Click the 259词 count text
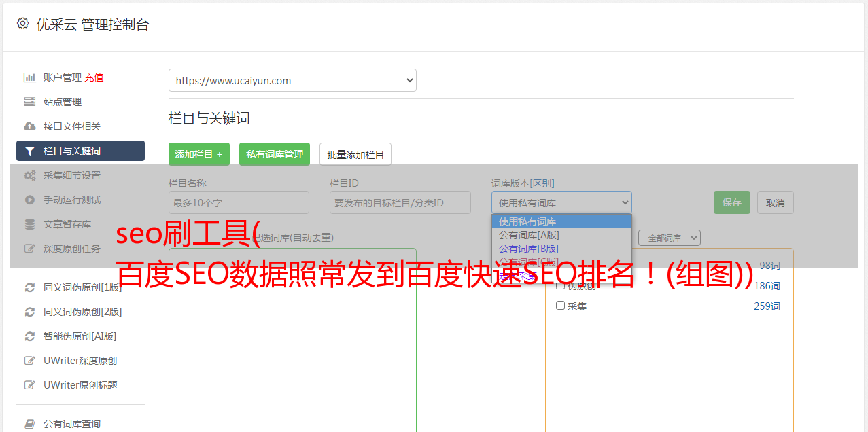The height and width of the screenshot is (432, 868). point(767,306)
